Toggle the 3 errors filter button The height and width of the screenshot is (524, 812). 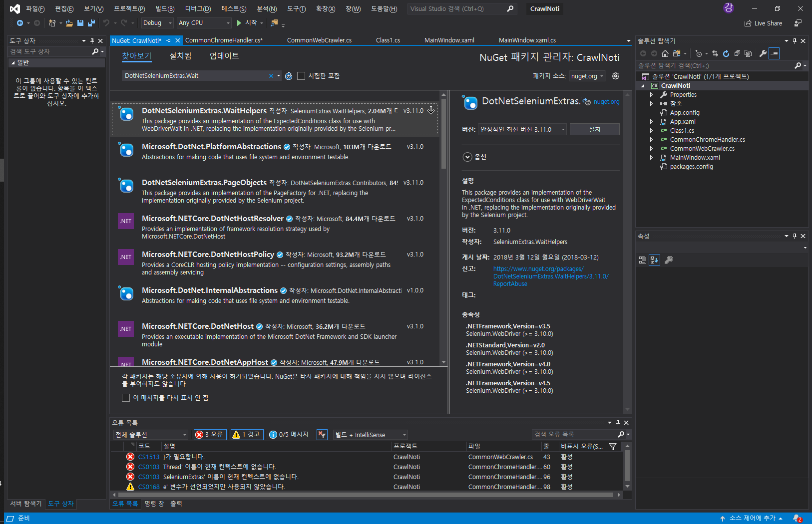point(210,435)
